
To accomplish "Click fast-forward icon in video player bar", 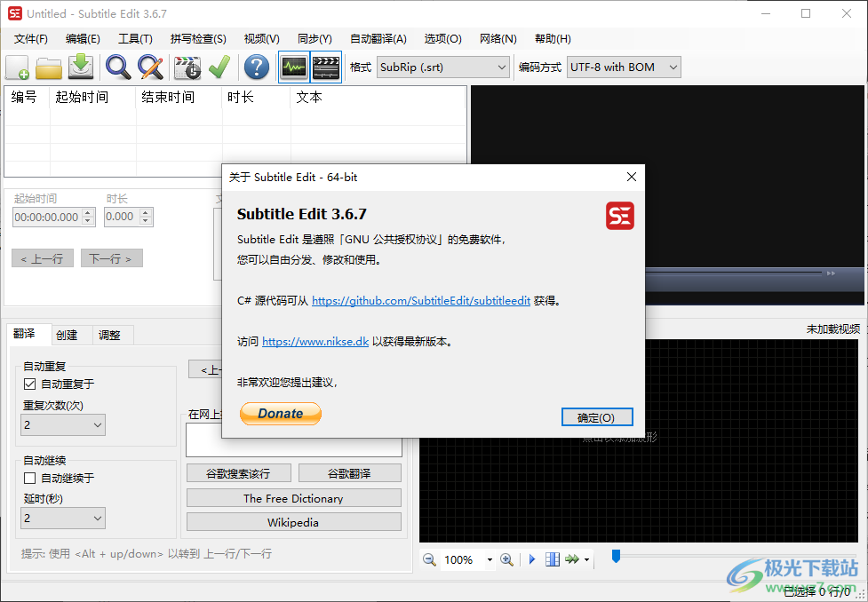I will pos(831,273).
